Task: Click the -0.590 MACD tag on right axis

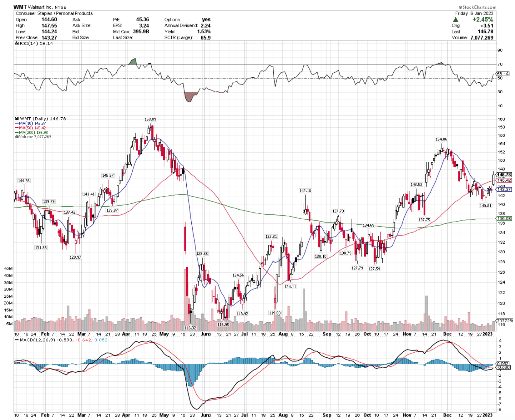Action: pyautogui.click(x=503, y=368)
